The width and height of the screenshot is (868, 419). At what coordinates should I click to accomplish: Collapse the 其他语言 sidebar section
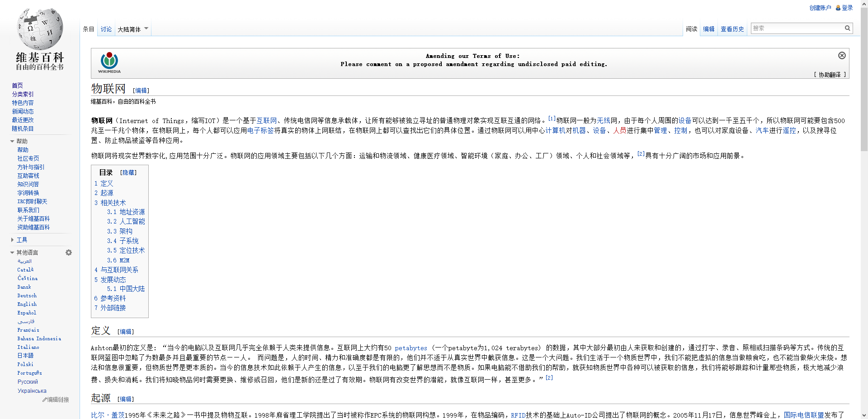pos(12,252)
